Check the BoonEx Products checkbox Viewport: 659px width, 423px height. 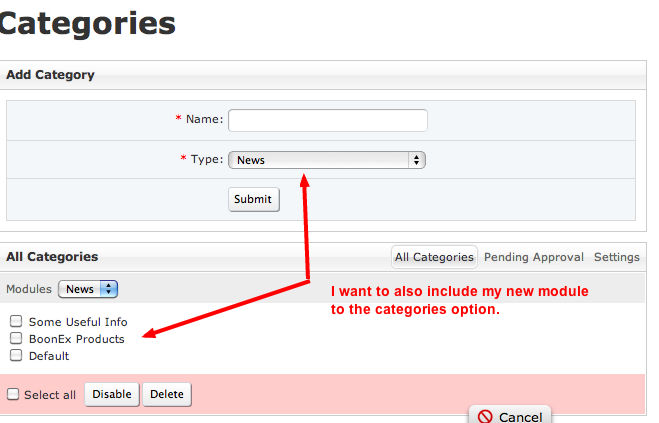[16, 338]
